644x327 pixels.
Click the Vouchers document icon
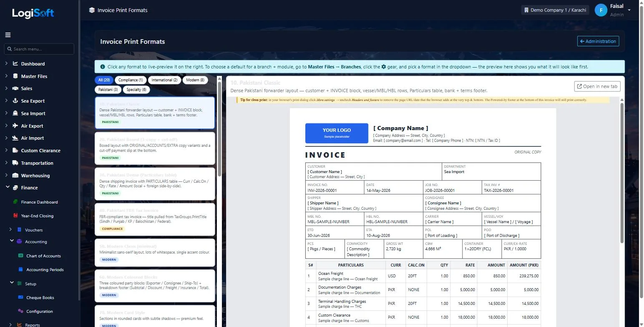point(19,230)
